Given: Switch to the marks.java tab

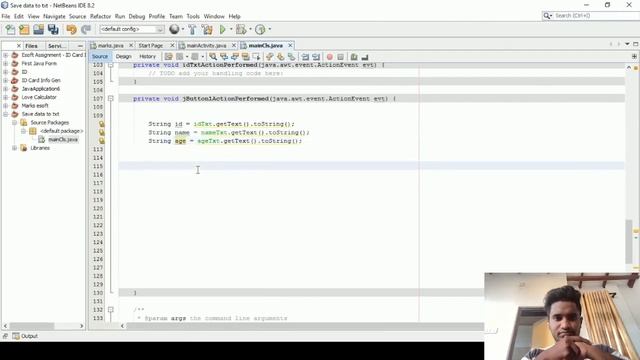Looking at the screenshot, I should click(x=110, y=46).
